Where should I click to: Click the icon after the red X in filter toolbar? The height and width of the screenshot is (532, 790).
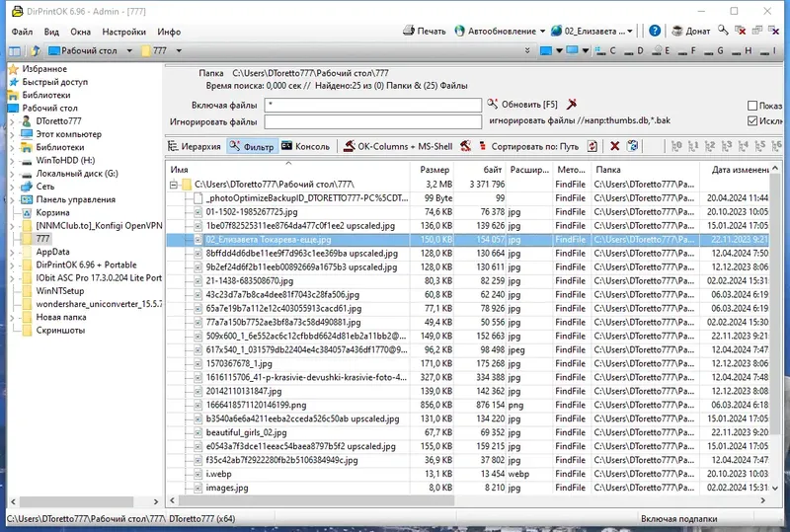pyautogui.click(x=632, y=146)
